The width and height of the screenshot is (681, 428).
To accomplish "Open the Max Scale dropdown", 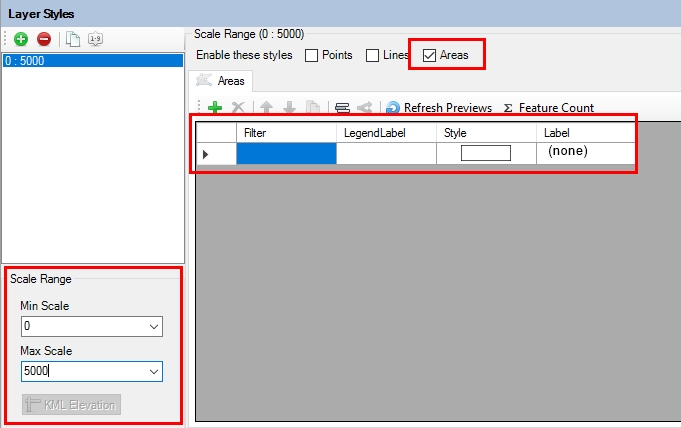I will (x=153, y=371).
